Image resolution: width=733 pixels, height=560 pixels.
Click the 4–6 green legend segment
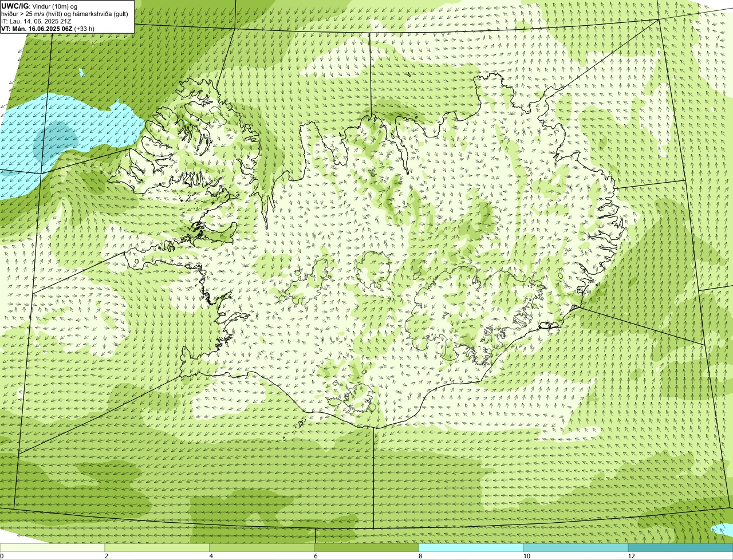263,548
